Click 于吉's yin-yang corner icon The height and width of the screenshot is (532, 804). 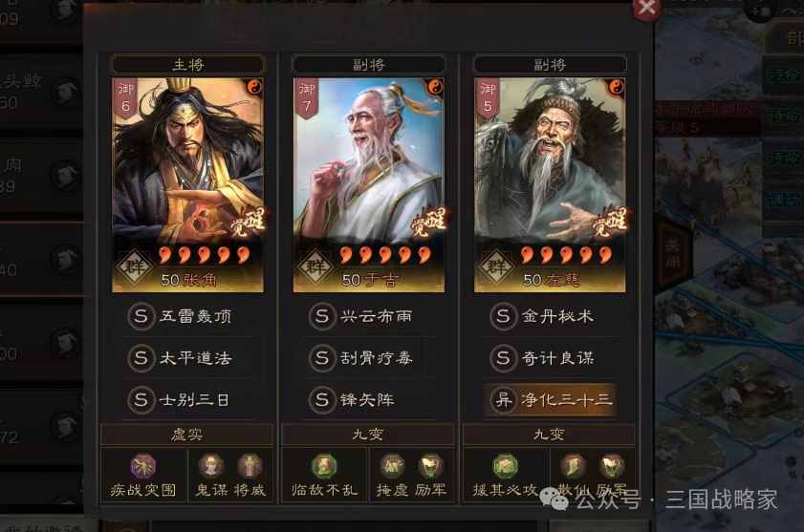point(435,88)
